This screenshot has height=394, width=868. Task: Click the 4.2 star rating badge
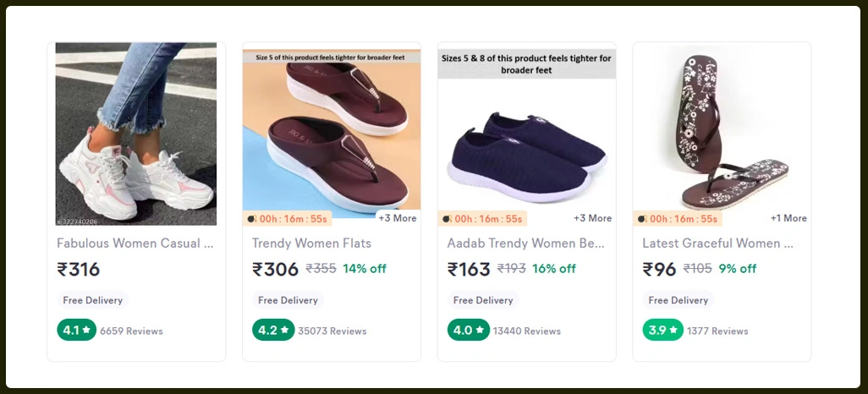[x=272, y=331]
